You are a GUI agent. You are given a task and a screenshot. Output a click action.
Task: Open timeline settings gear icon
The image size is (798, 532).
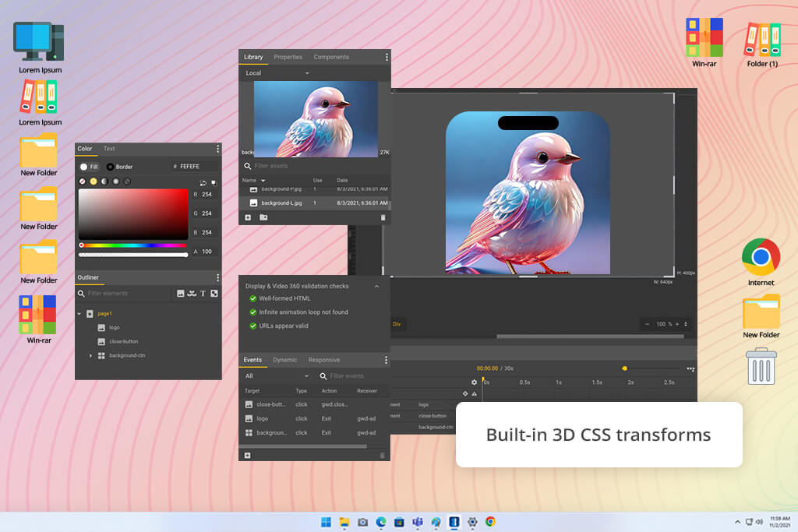pyautogui.click(x=475, y=382)
